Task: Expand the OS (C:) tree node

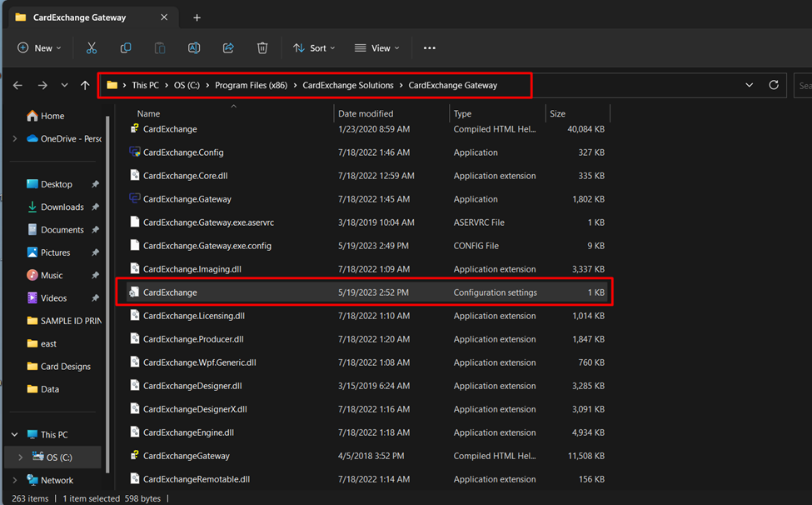Action: point(20,457)
